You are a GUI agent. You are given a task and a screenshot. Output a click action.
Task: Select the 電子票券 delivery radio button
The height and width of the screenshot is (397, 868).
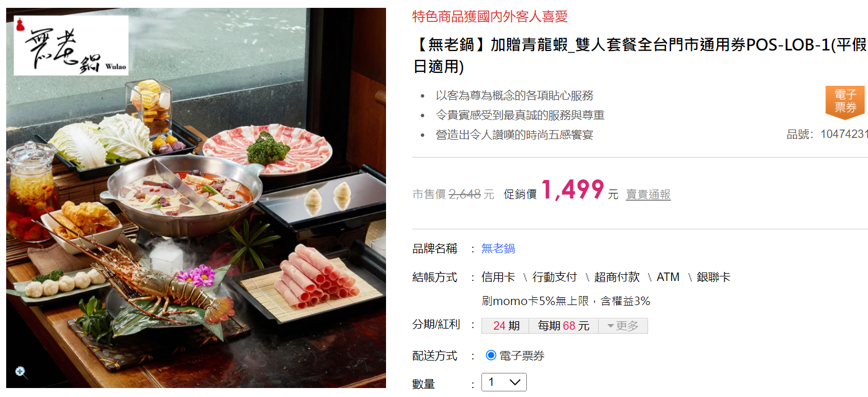click(491, 355)
